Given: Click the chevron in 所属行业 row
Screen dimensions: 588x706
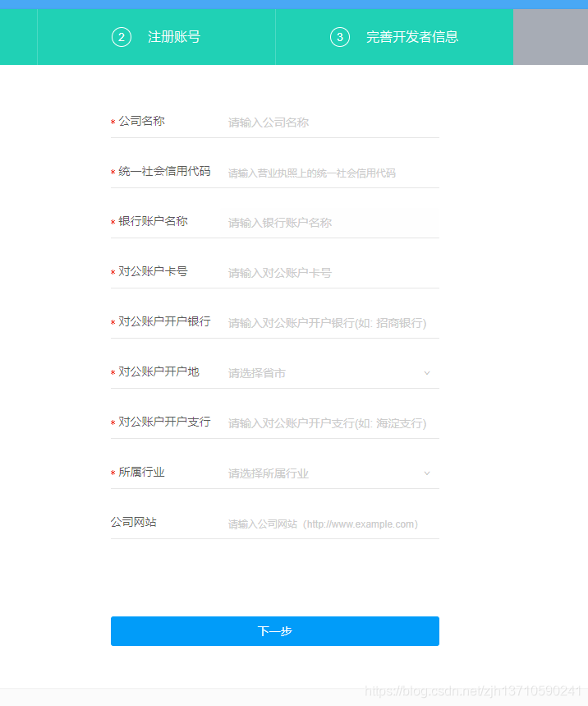Looking at the screenshot, I should coord(427,473).
